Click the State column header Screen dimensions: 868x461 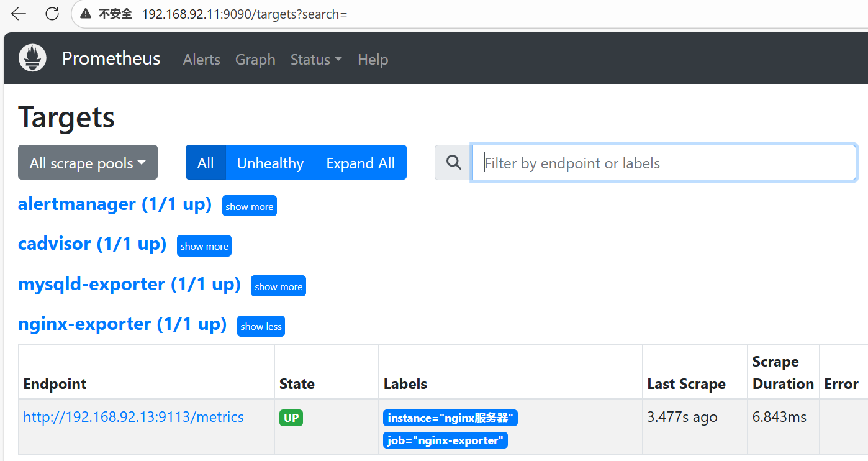pyautogui.click(x=297, y=384)
